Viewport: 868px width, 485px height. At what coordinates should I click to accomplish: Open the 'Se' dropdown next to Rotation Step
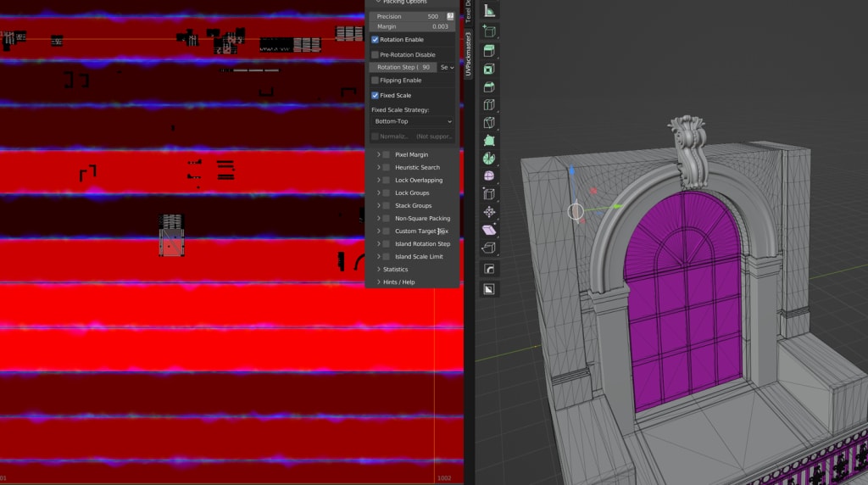tap(448, 68)
